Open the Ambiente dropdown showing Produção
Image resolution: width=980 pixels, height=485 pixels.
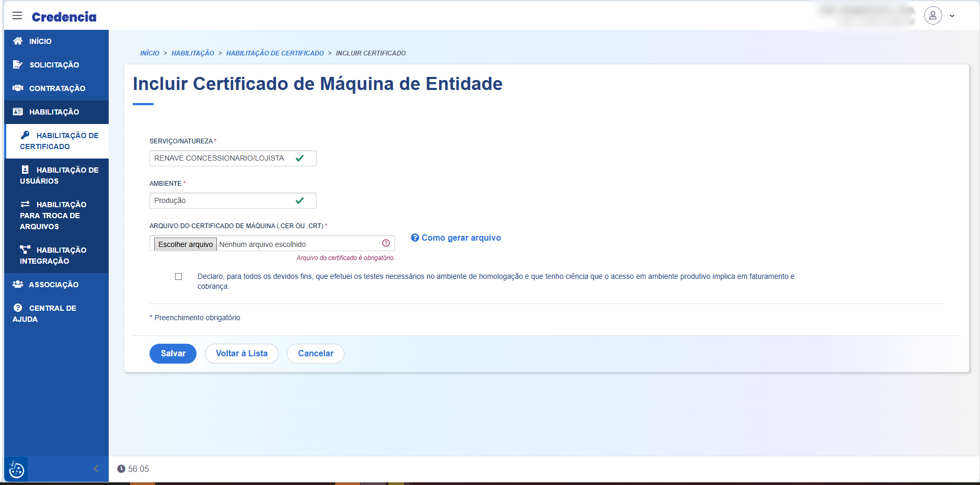pos(233,200)
